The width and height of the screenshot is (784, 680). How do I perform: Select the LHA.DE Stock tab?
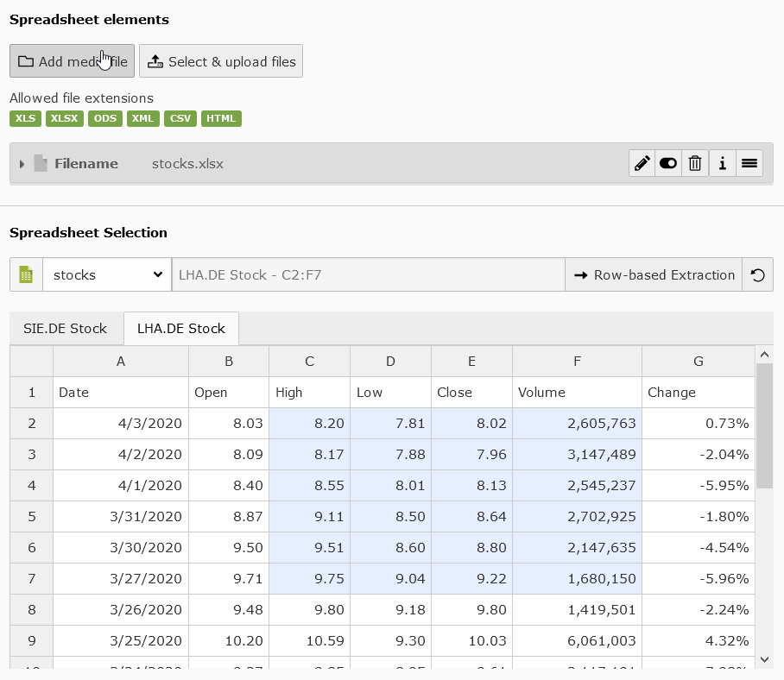(x=181, y=328)
